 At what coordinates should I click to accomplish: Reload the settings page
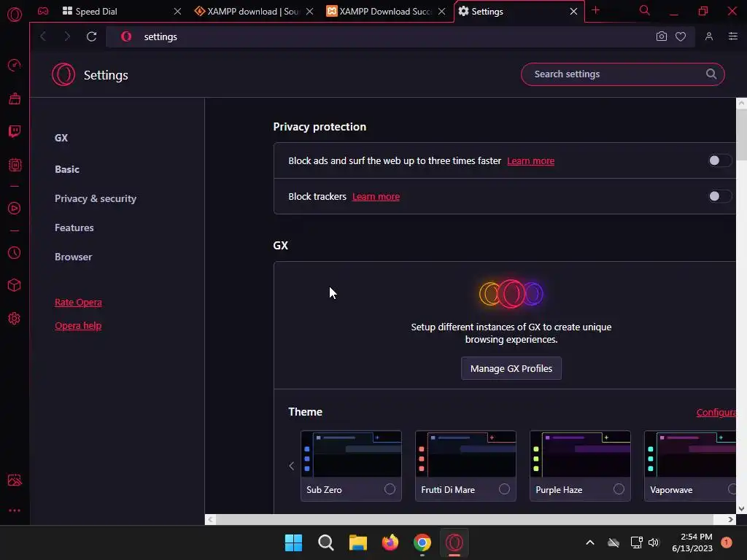(x=91, y=36)
